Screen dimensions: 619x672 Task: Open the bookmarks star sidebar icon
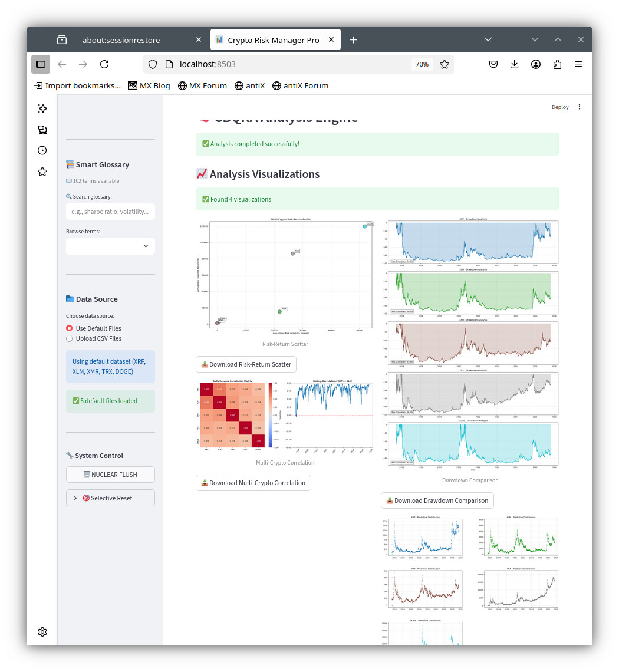point(42,172)
